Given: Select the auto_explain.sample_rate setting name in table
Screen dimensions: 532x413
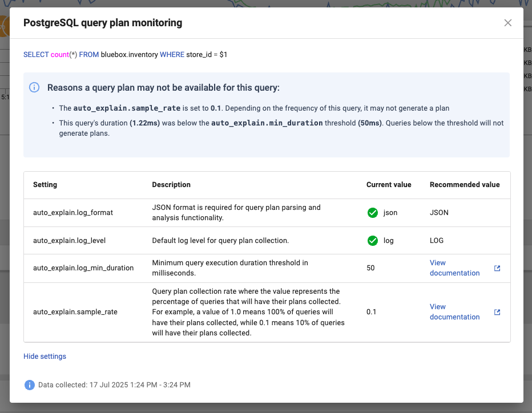Looking at the screenshot, I should click(75, 312).
